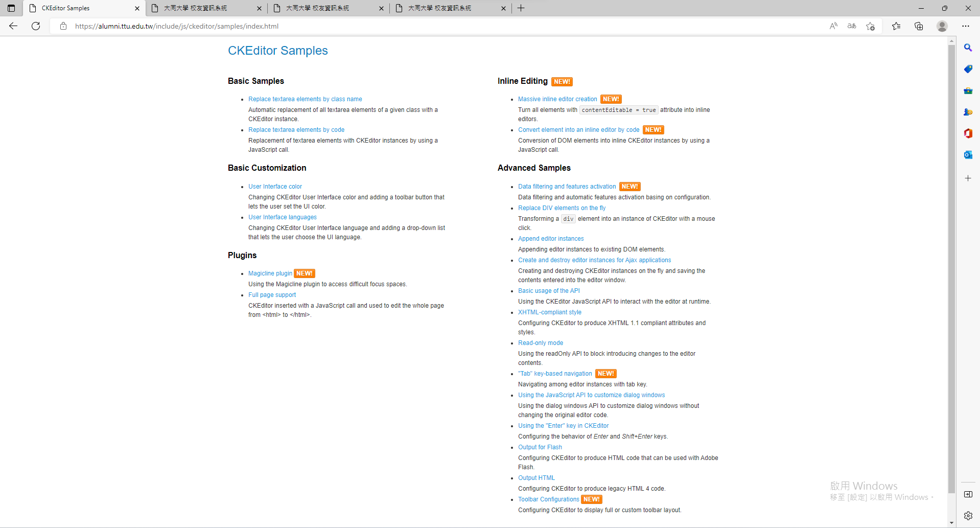Open 'Append editor instances' sample

point(551,239)
